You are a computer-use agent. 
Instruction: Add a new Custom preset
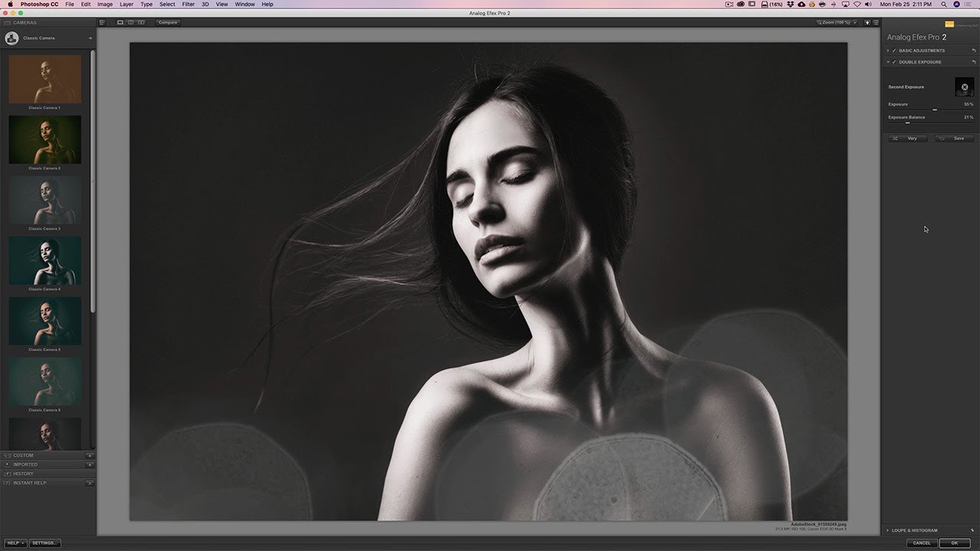coord(90,455)
